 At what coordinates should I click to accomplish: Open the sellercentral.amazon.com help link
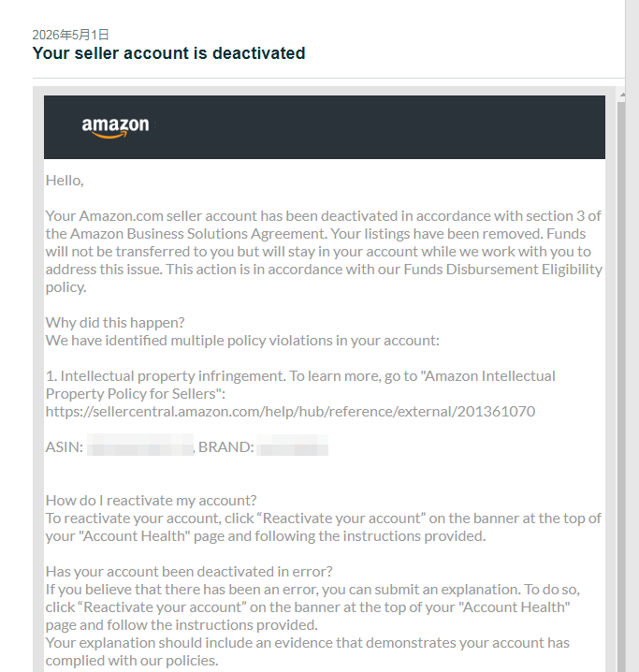click(x=290, y=412)
